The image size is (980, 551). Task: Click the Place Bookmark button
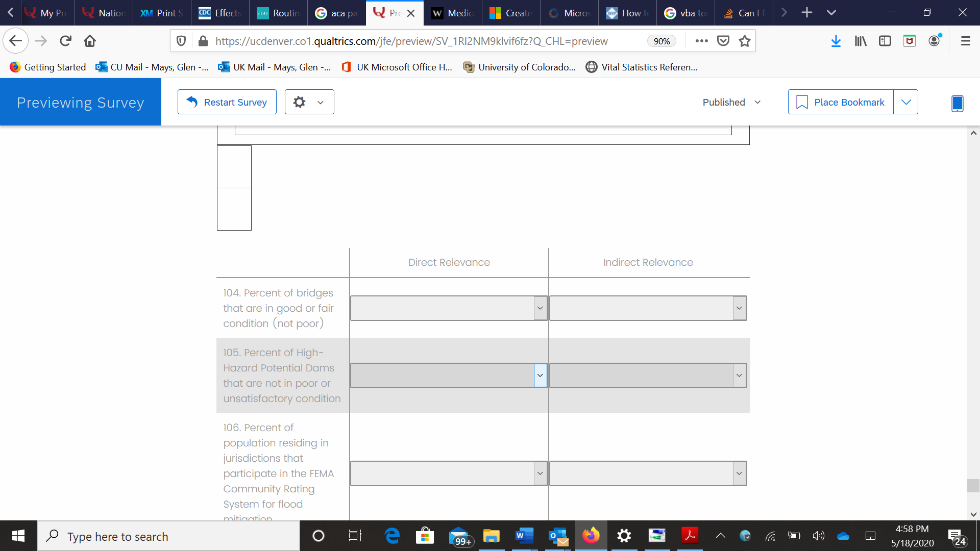point(841,102)
